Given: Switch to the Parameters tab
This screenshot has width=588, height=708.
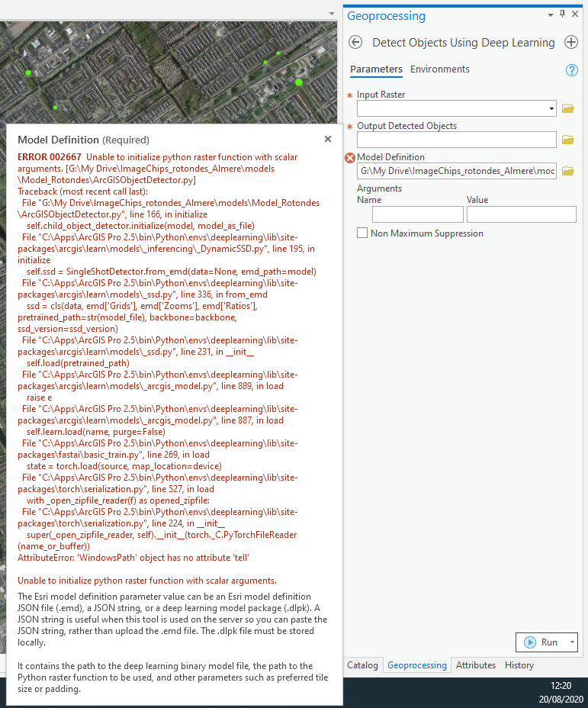Looking at the screenshot, I should click(376, 69).
